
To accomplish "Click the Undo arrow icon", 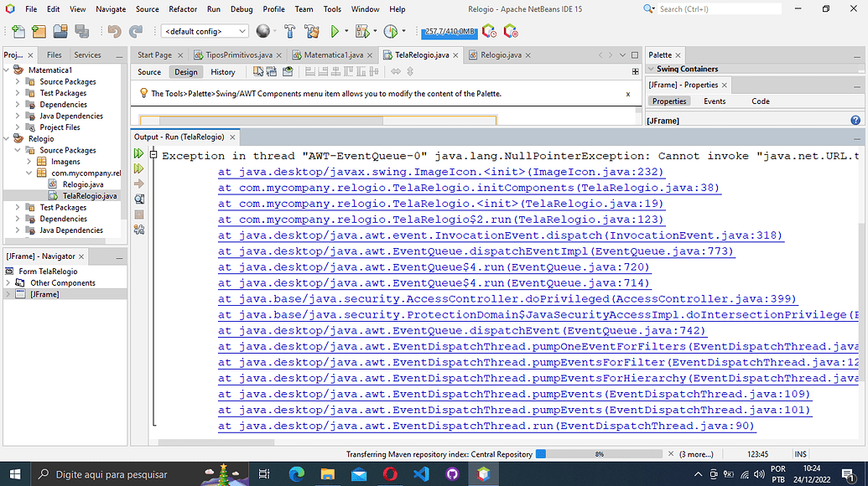I will pyautogui.click(x=114, y=29).
